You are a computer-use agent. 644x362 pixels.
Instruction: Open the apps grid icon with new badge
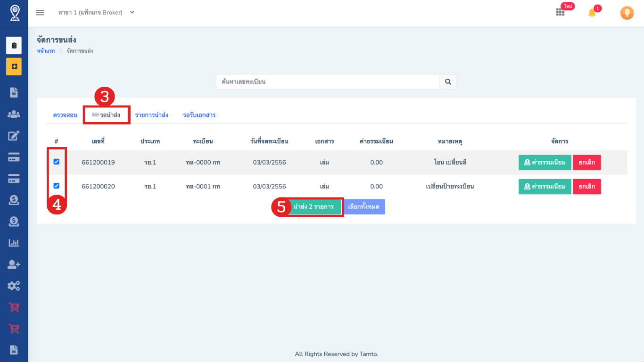[x=560, y=13]
